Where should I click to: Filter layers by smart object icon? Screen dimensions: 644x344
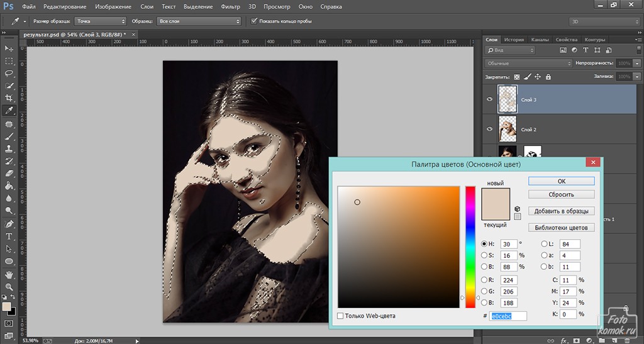608,50
